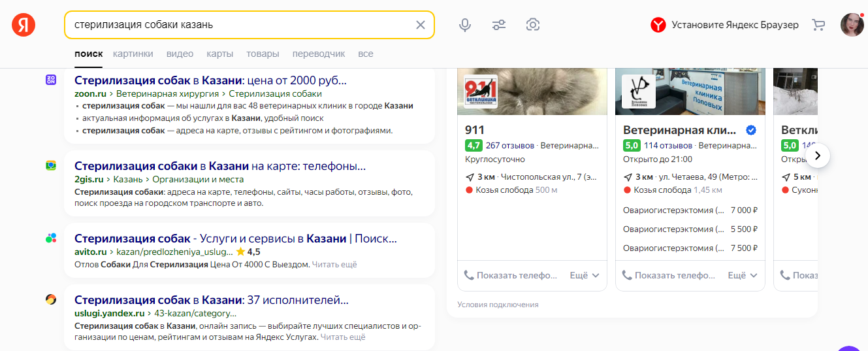Click verified badge on Ветеринарная клиника card
Viewport: 868px width, 351px height.
coord(751,130)
